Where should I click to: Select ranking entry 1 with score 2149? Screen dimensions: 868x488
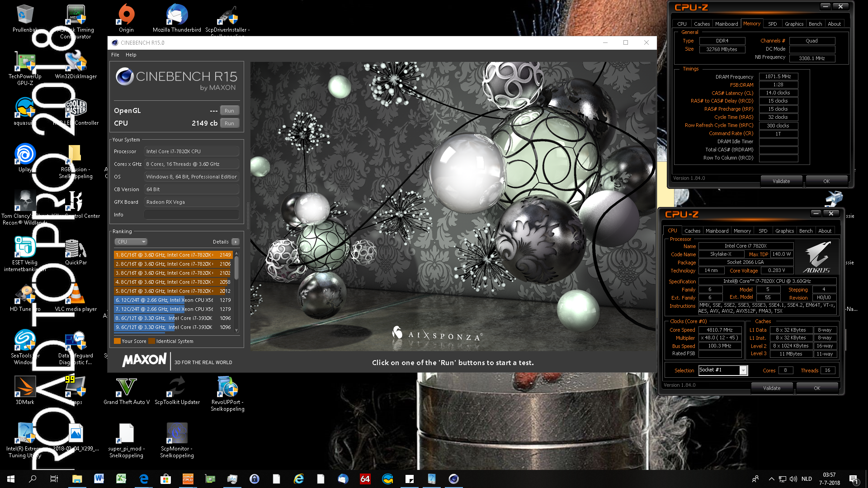coord(173,255)
